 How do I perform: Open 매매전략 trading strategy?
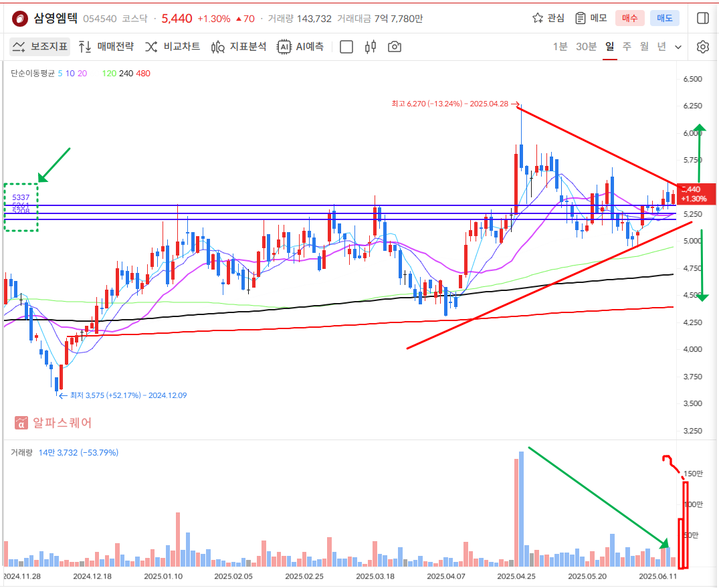click(106, 46)
